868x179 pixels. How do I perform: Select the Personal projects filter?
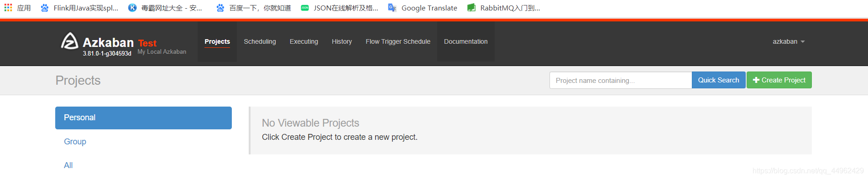coord(143,118)
